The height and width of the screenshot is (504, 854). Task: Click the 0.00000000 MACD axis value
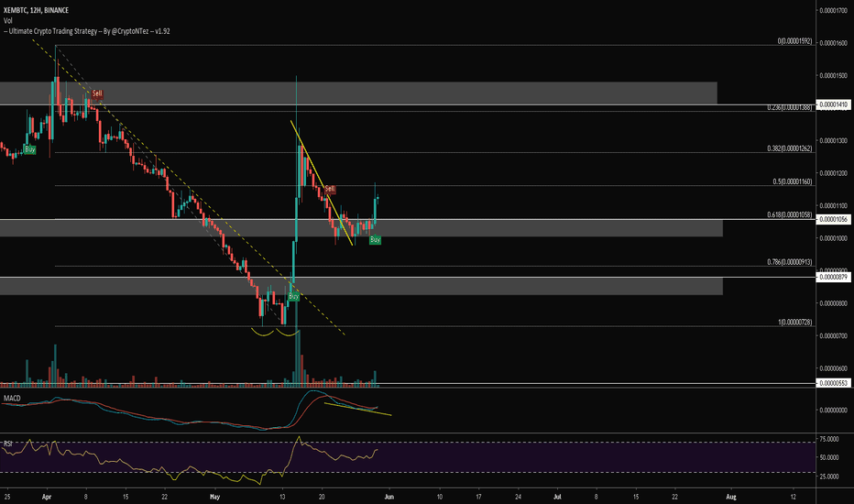[x=833, y=411]
